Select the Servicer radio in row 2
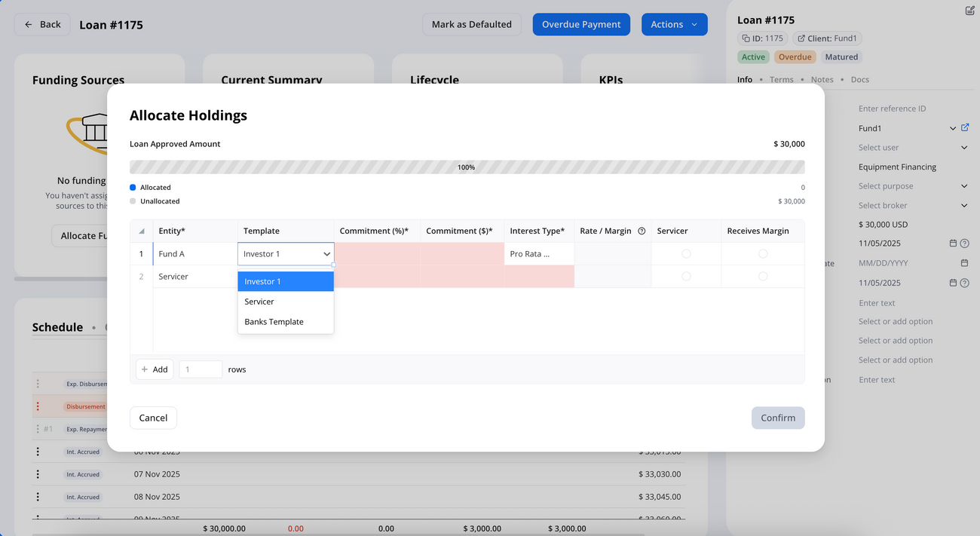The height and width of the screenshot is (536, 980). (686, 277)
